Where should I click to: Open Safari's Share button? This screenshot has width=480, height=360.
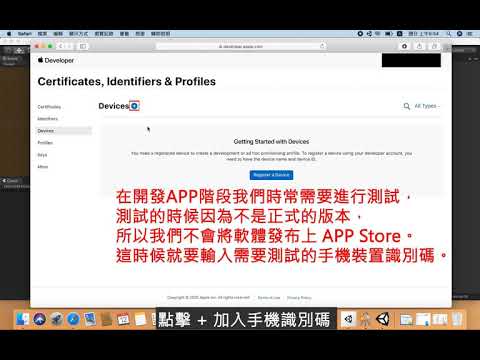point(419,46)
